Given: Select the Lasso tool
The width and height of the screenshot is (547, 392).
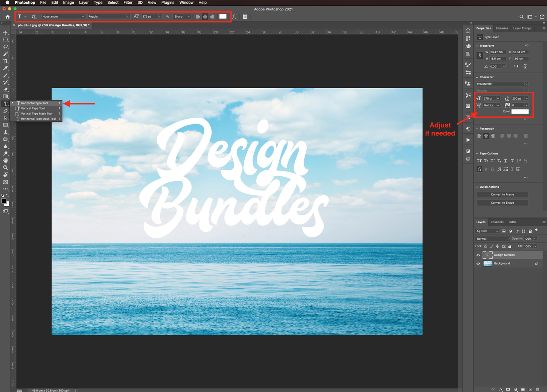Looking at the screenshot, I should pos(5,47).
